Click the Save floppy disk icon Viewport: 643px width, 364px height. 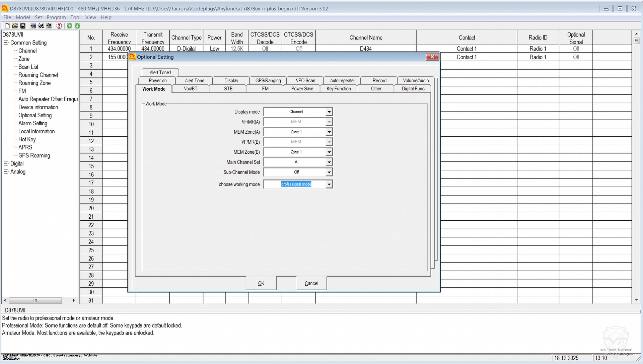click(x=23, y=26)
